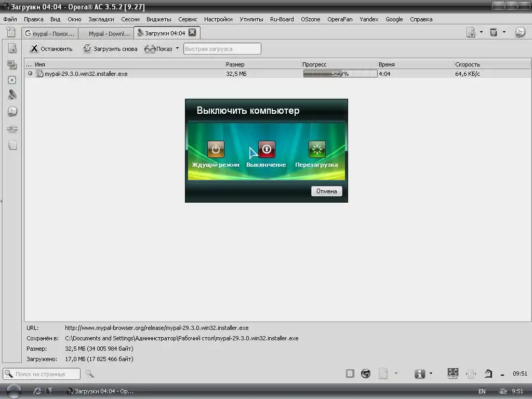This screenshot has width=532, height=399.
Task: Click the info 'i' status bar icon
Action: [420, 374]
